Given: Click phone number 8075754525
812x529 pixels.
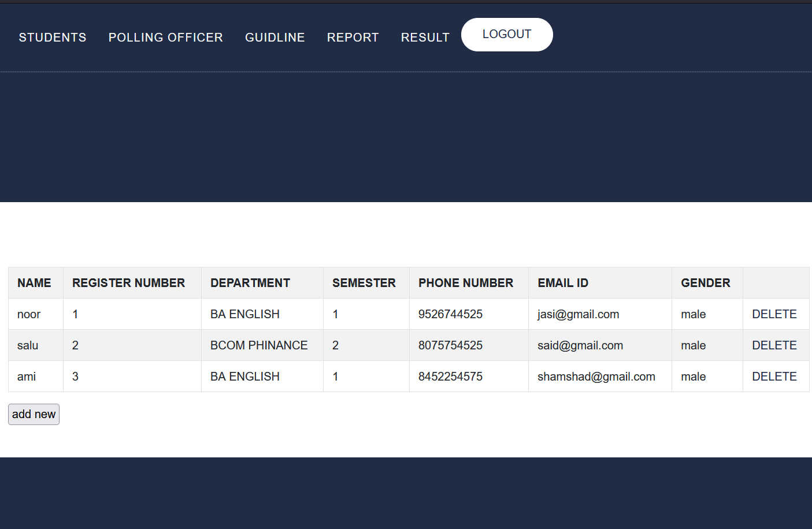Looking at the screenshot, I should (450, 345).
